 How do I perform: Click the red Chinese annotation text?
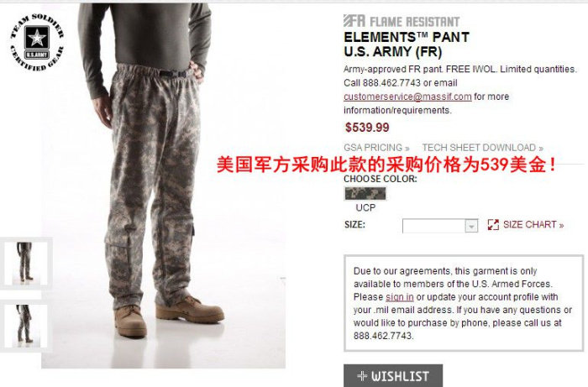coord(386,164)
